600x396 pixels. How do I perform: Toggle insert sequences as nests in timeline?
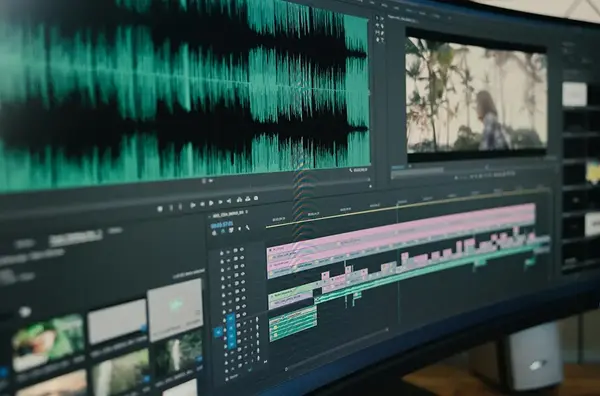coord(214,233)
